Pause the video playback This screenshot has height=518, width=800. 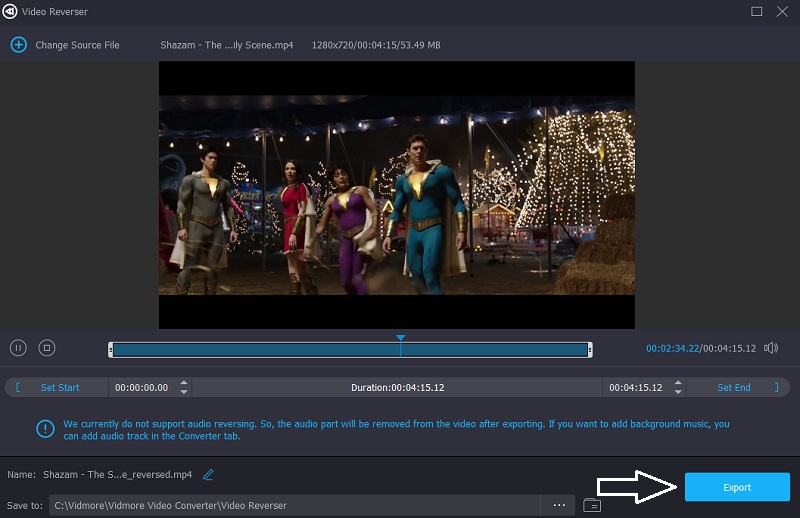coord(18,348)
